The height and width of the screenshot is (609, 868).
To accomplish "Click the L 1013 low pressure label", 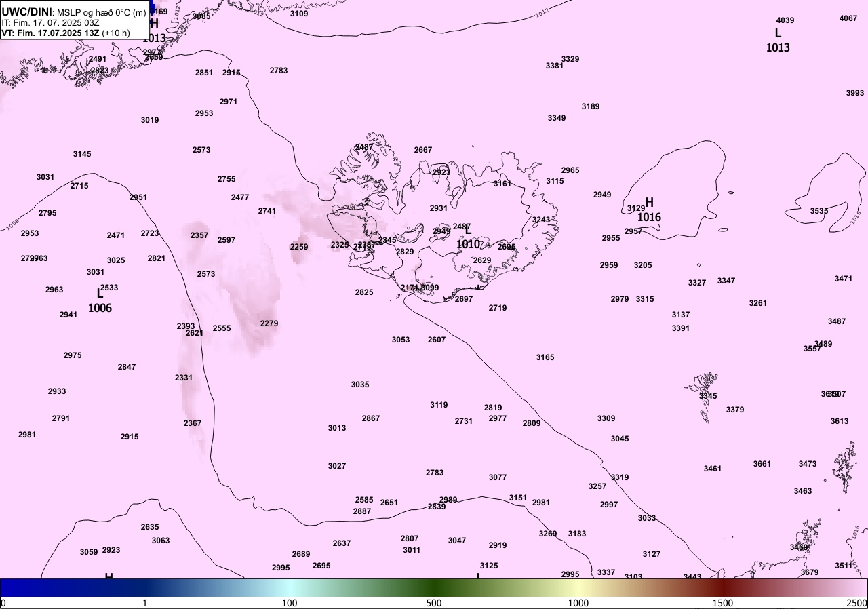I will tap(778, 40).
